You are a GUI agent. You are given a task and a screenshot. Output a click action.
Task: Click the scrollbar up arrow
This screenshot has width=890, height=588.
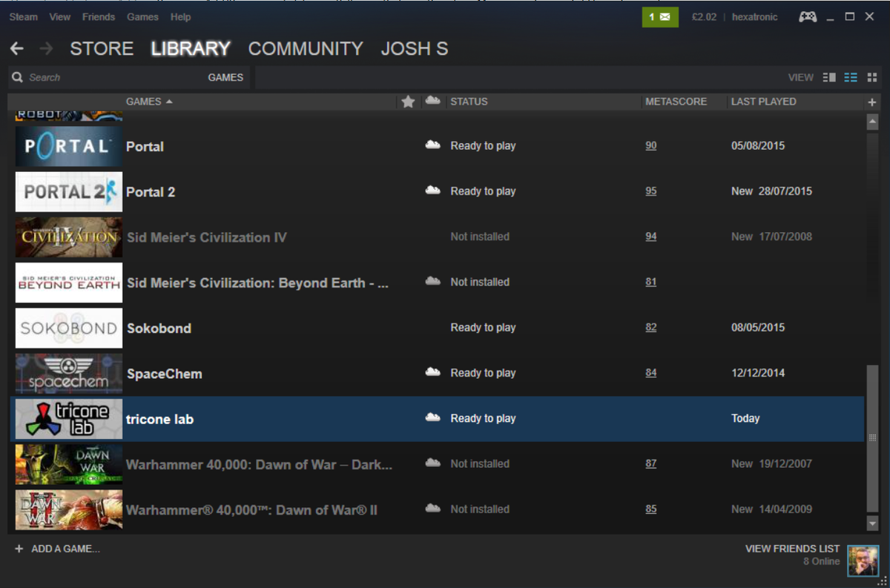click(x=872, y=122)
